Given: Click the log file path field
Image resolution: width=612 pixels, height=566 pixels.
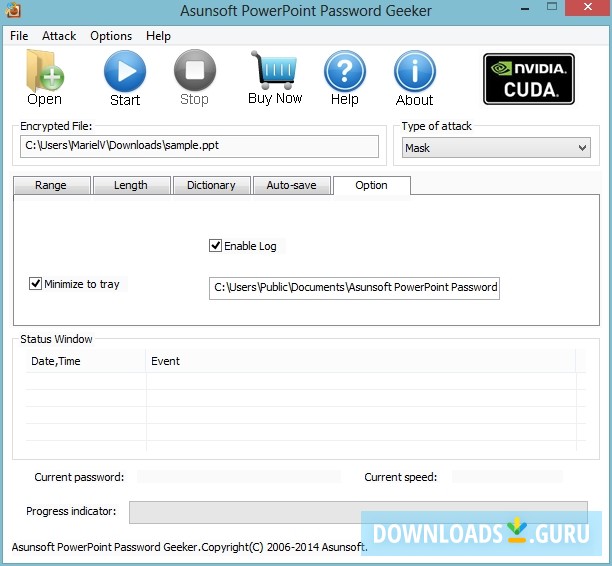Looking at the screenshot, I should pyautogui.click(x=354, y=288).
